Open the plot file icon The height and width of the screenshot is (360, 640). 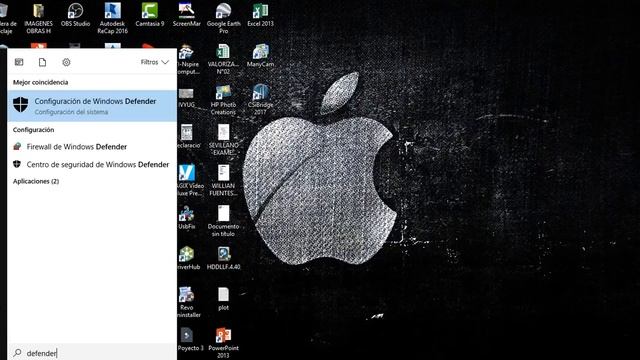coord(223,298)
